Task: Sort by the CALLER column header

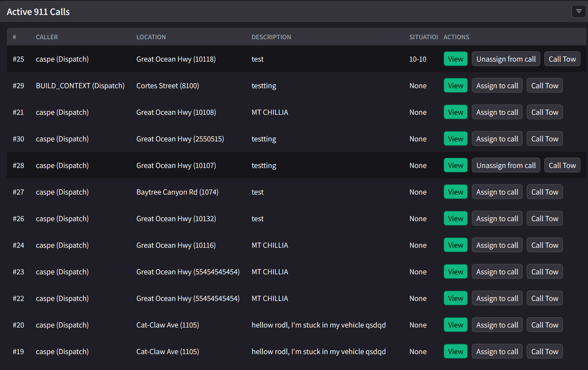Action: tap(47, 37)
